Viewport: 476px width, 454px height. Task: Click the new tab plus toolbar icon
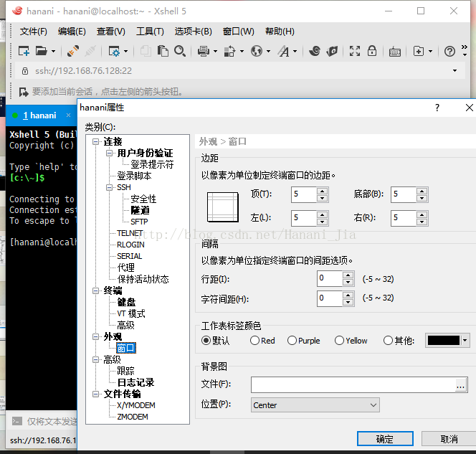419,51
